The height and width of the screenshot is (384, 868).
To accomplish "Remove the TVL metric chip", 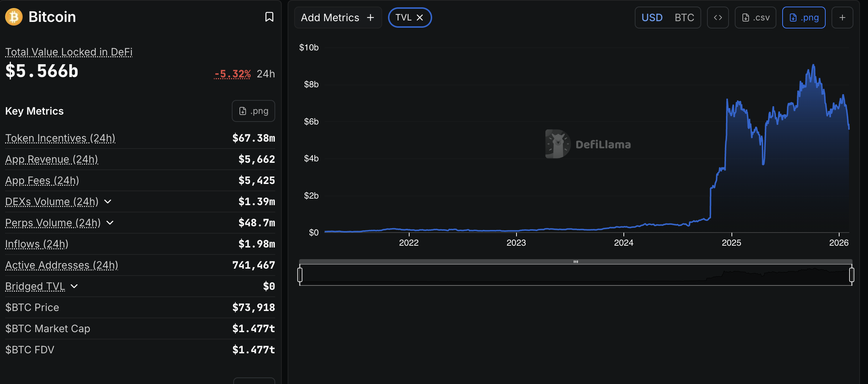I will (x=420, y=17).
